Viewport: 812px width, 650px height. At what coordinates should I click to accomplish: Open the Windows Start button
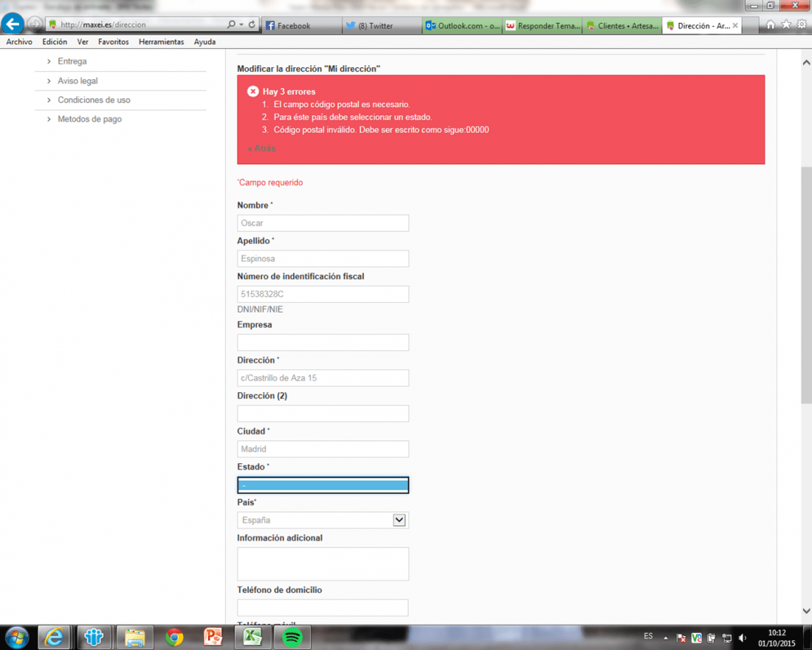click(17, 637)
